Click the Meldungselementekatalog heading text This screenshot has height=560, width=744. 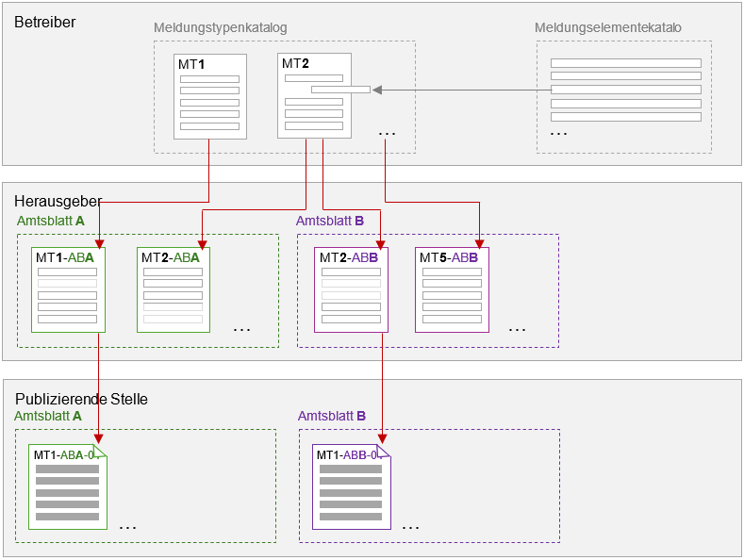pyautogui.click(x=607, y=28)
